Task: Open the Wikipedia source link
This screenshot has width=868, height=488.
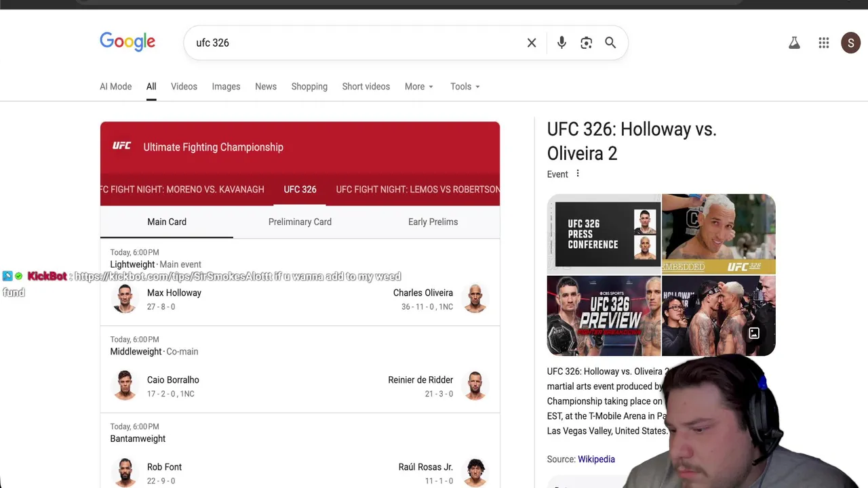Action: [596, 459]
